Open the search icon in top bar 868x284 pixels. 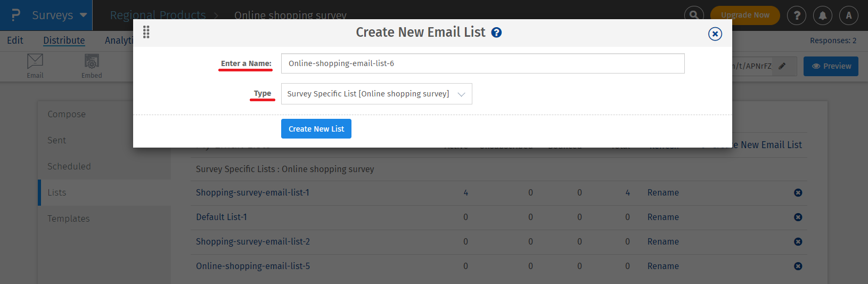coord(694,15)
